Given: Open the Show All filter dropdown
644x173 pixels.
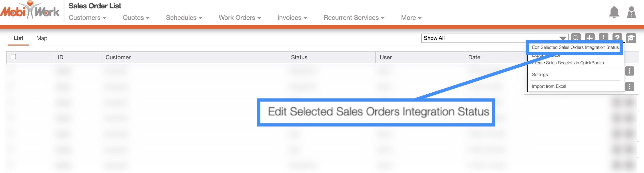Looking at the screenshot, I should [x=494, y=38].
